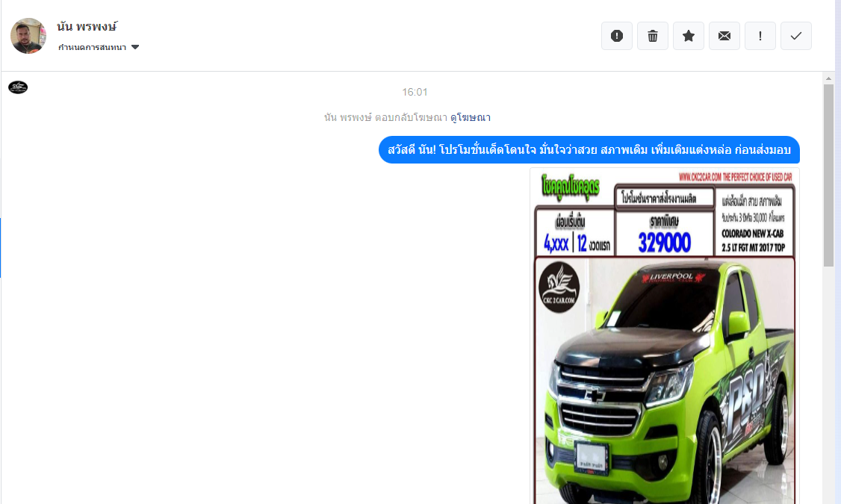Select the blue sent message bubble

[x=589, y=149]
